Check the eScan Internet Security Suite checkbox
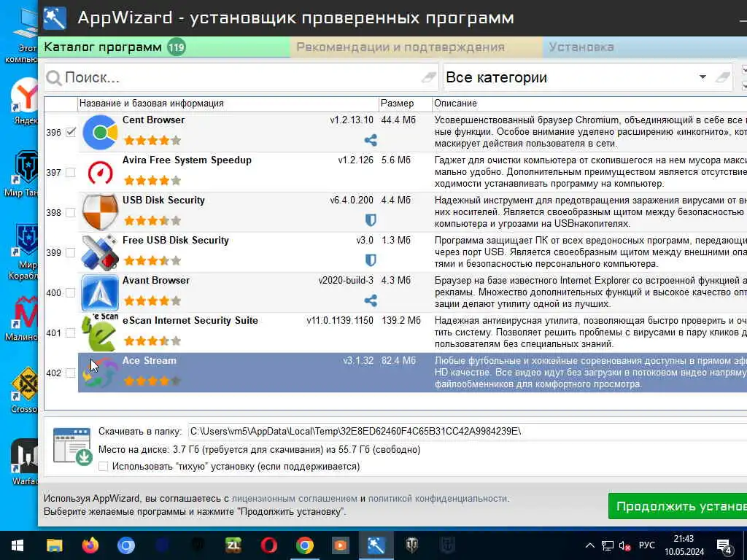 (x=71, y=332)
